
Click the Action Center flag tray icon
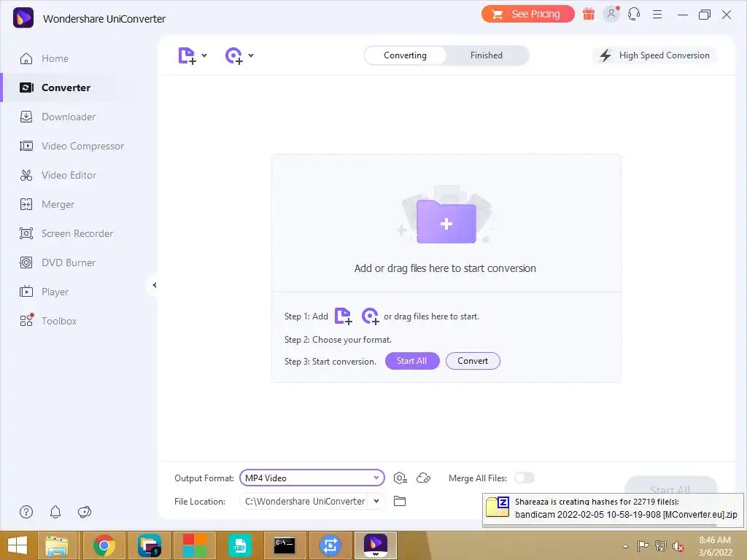(x=643, y=545)
